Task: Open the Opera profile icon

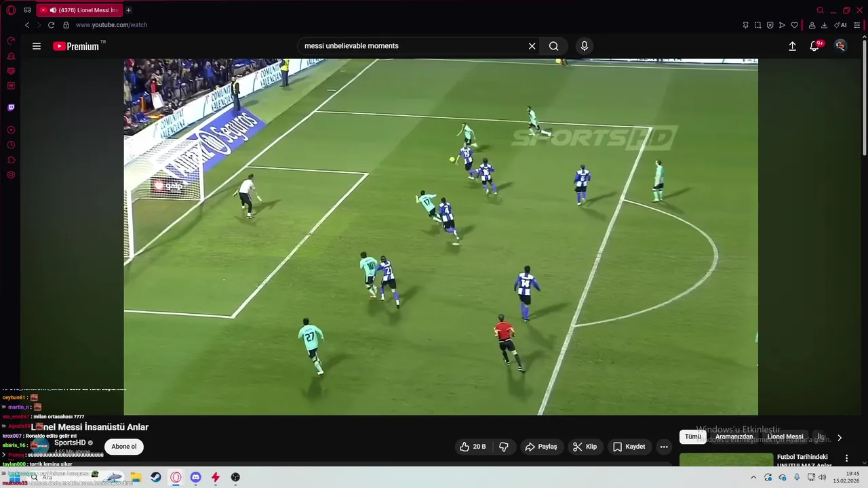Action: (812, 25)
